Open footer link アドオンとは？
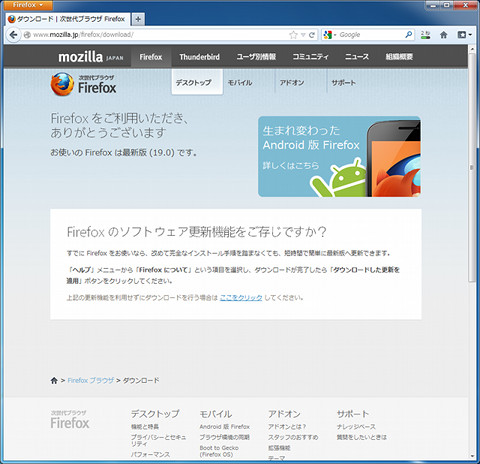Viewport: 480px width, 464px height. pos(287,427)
